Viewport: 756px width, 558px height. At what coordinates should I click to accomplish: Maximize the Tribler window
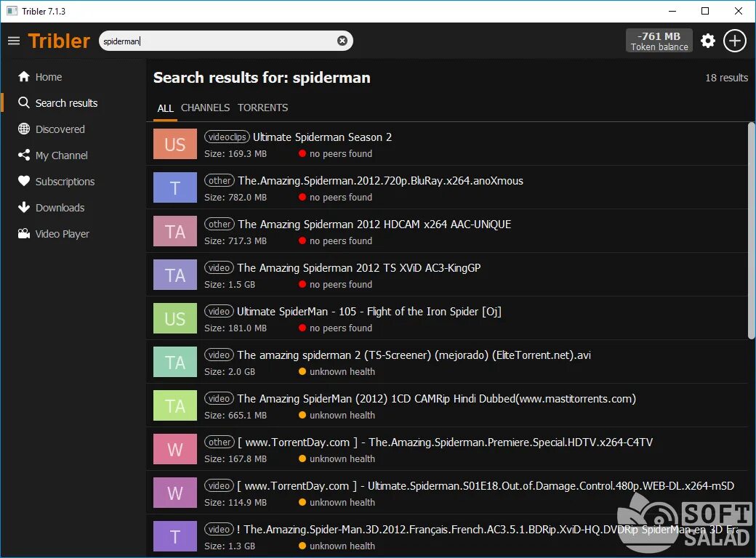pos(705,11)
